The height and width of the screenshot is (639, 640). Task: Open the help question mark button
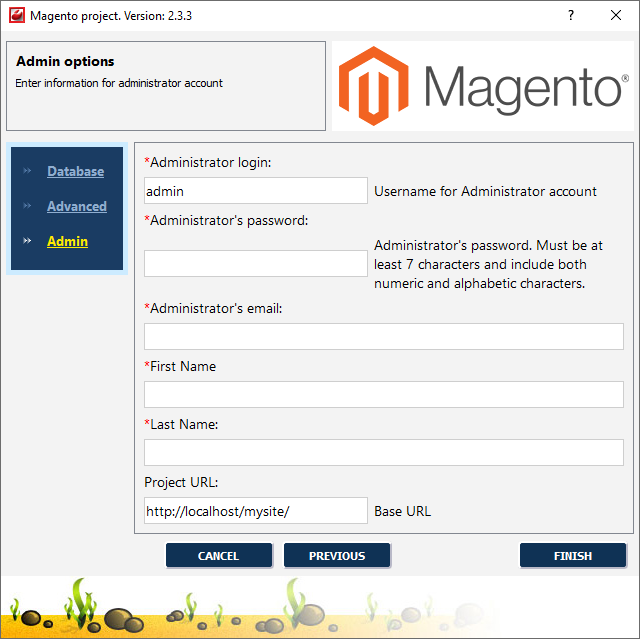pos(571,16)
